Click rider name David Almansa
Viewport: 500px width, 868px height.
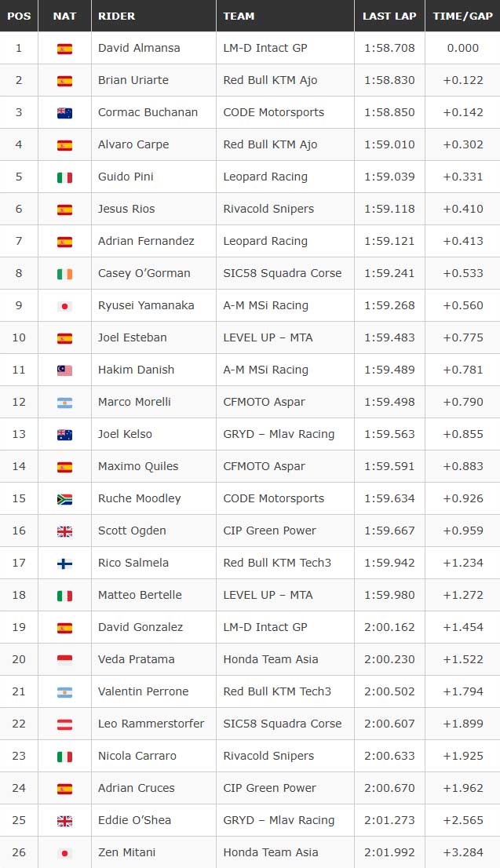(x=139, y=48)
